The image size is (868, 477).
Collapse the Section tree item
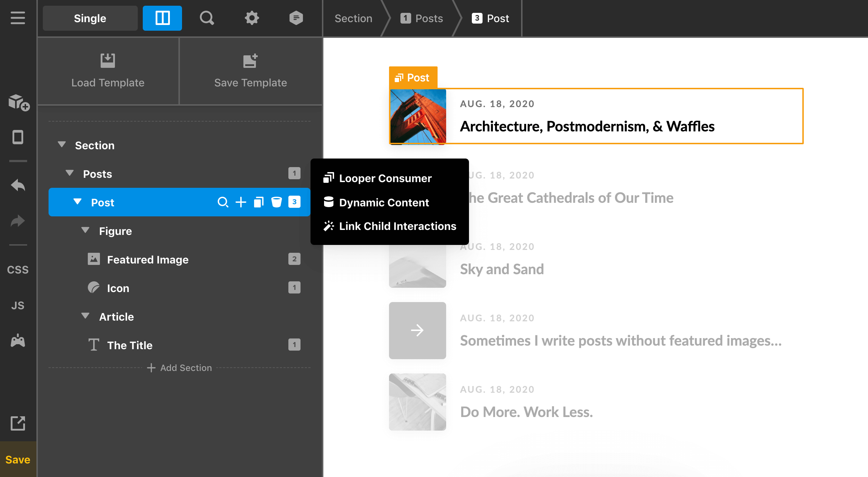(62, 145)
